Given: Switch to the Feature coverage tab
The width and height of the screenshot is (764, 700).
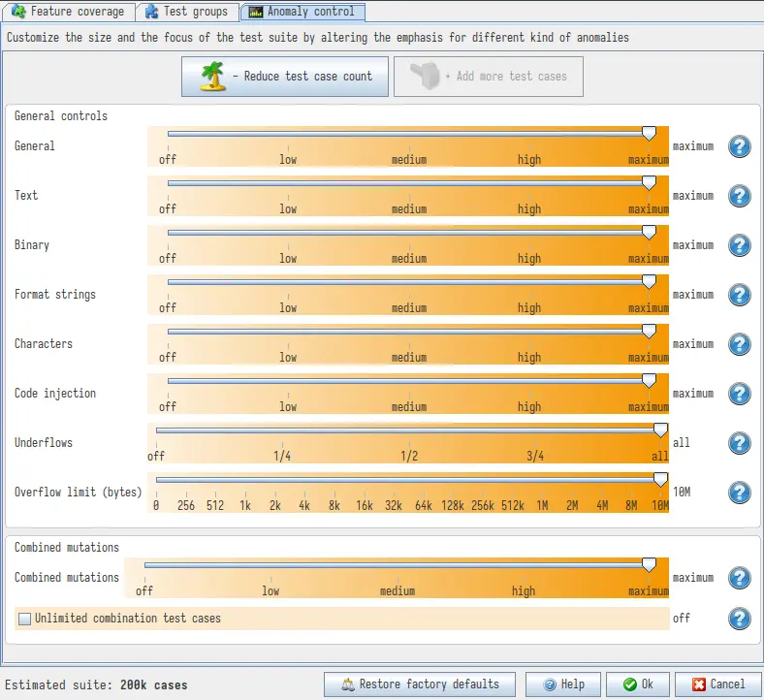Looking at the screenshot, I should click(68, 13).
